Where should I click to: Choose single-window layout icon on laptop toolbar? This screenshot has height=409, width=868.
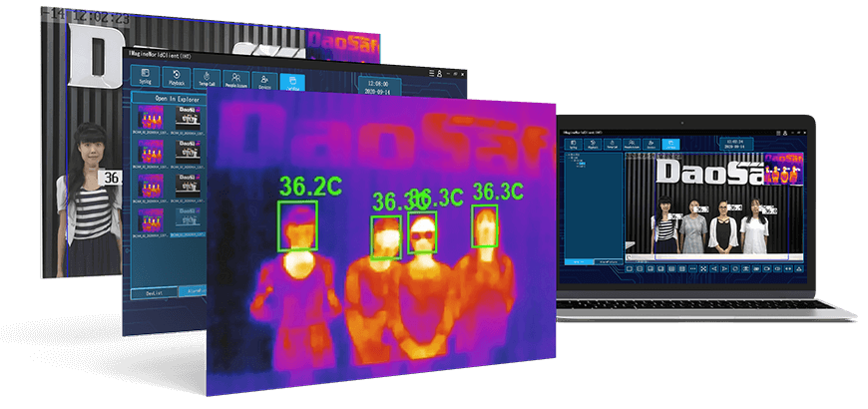click(630, 269)
